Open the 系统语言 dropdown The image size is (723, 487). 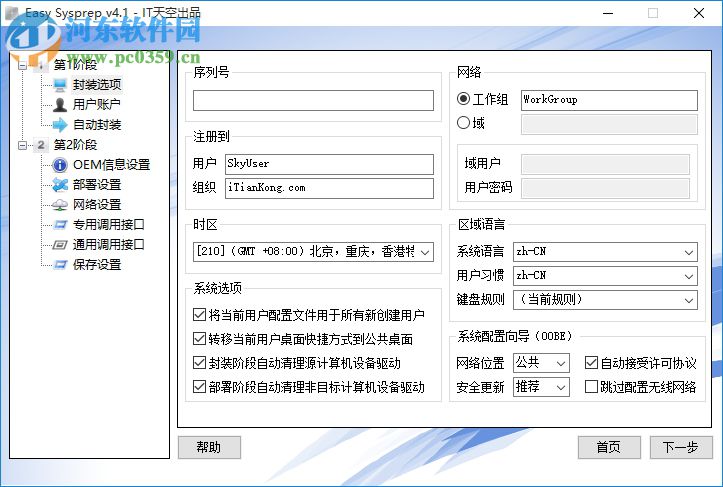(x=605, y=252)
